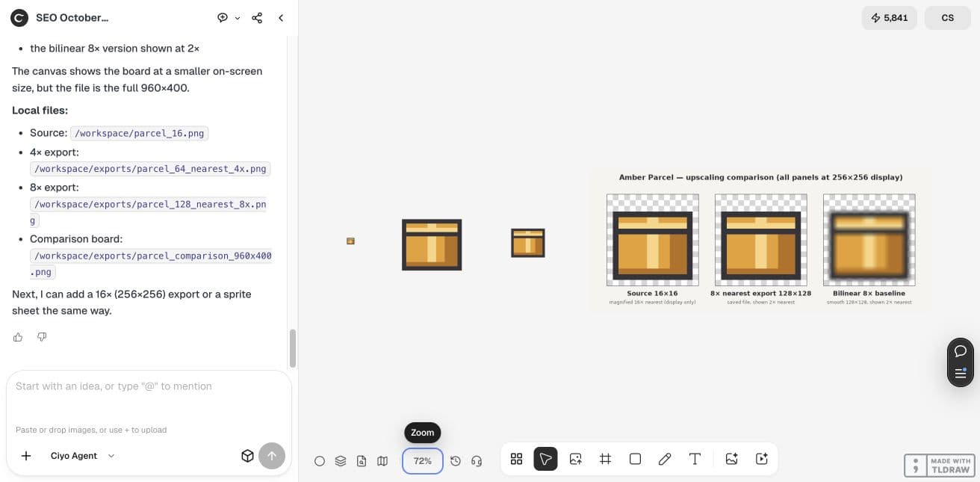Select the largest standalone parcel sprite on canvas

(x=432, y=244)
